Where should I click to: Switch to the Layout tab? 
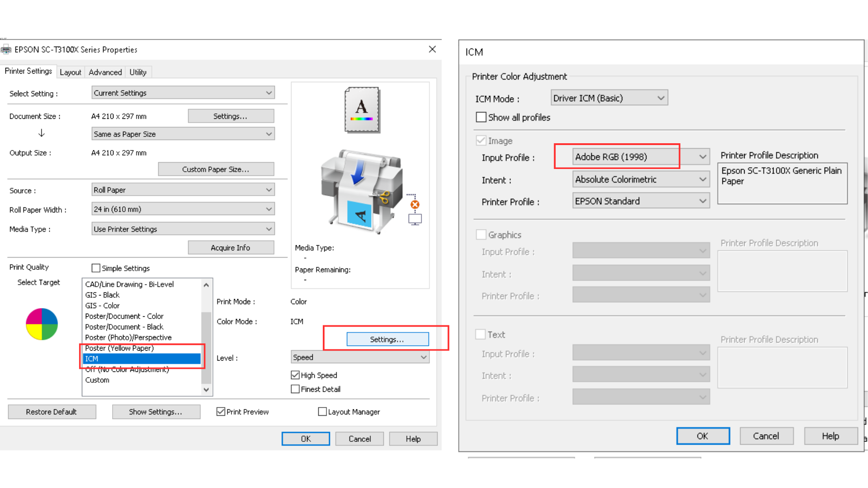click(x=71, y=72)
